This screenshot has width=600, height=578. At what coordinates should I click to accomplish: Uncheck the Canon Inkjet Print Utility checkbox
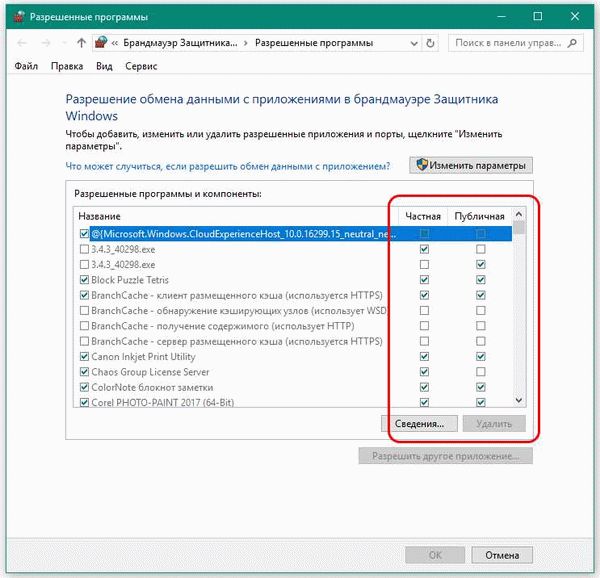(83, 356)
